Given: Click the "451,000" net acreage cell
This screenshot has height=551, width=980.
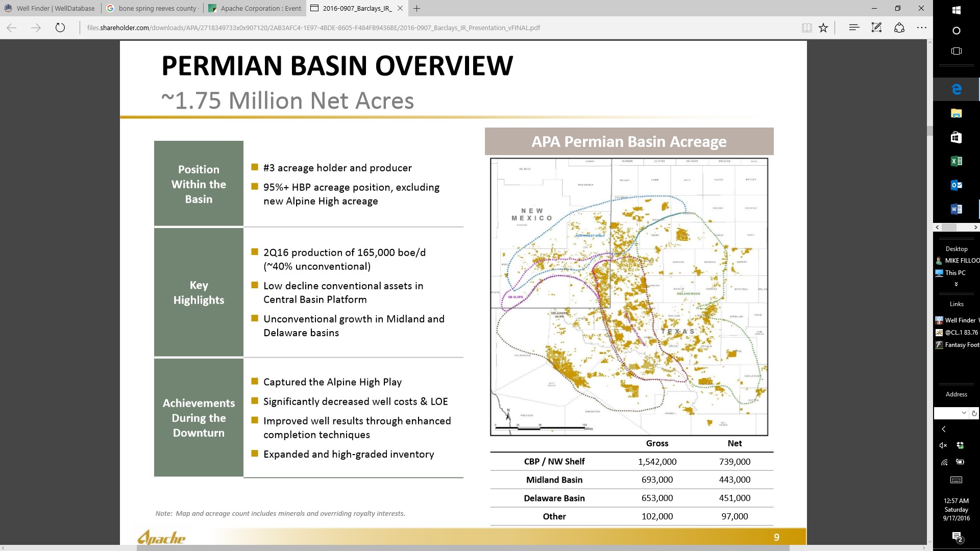Looking at the screenshot, I should (x=734, y=498).
